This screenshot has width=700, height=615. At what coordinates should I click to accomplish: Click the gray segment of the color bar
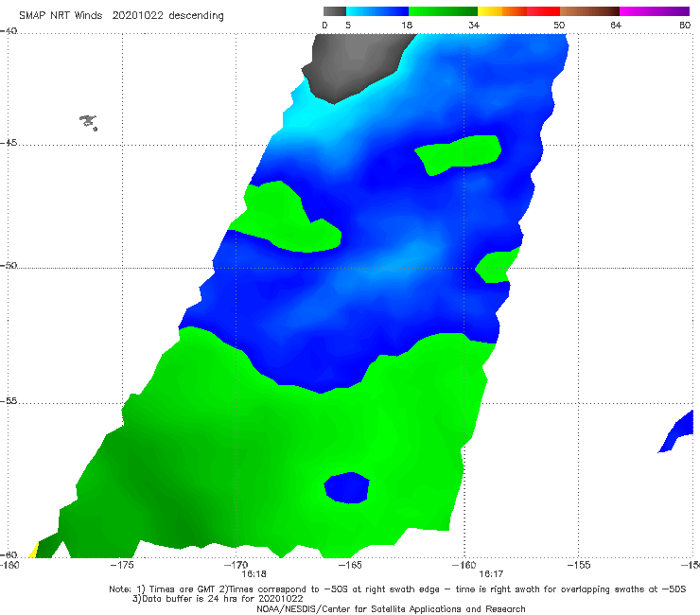(x=335, y=11)
